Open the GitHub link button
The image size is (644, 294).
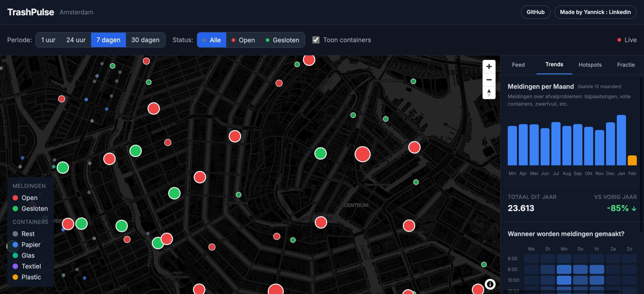[x=535, y=12]
